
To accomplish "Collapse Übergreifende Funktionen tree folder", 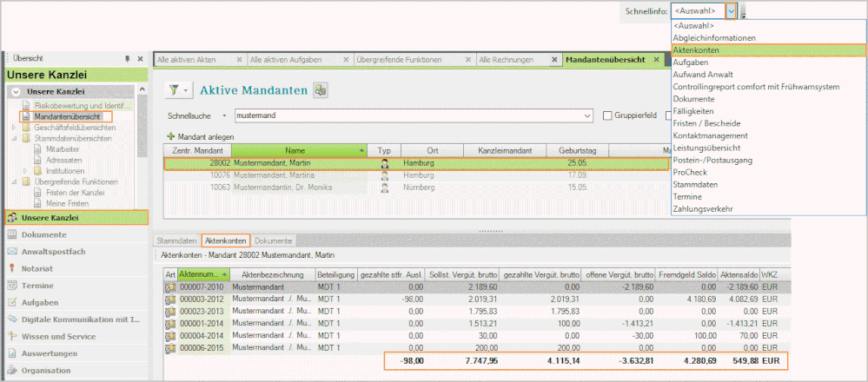I will pyautogui.click(x=15, y=181).
